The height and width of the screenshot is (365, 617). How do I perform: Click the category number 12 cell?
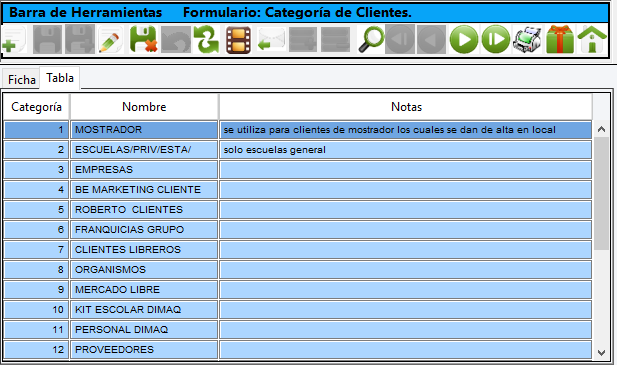pos(36,350)
